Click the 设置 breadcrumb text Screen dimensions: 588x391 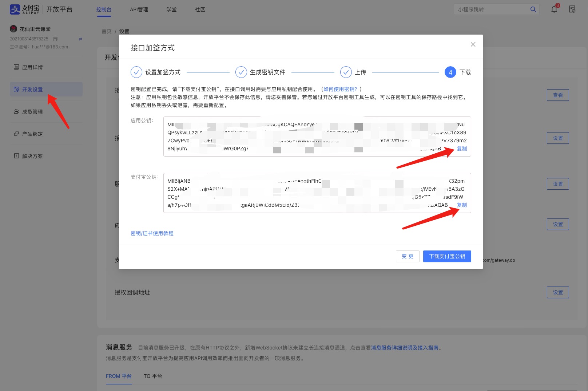124,31
